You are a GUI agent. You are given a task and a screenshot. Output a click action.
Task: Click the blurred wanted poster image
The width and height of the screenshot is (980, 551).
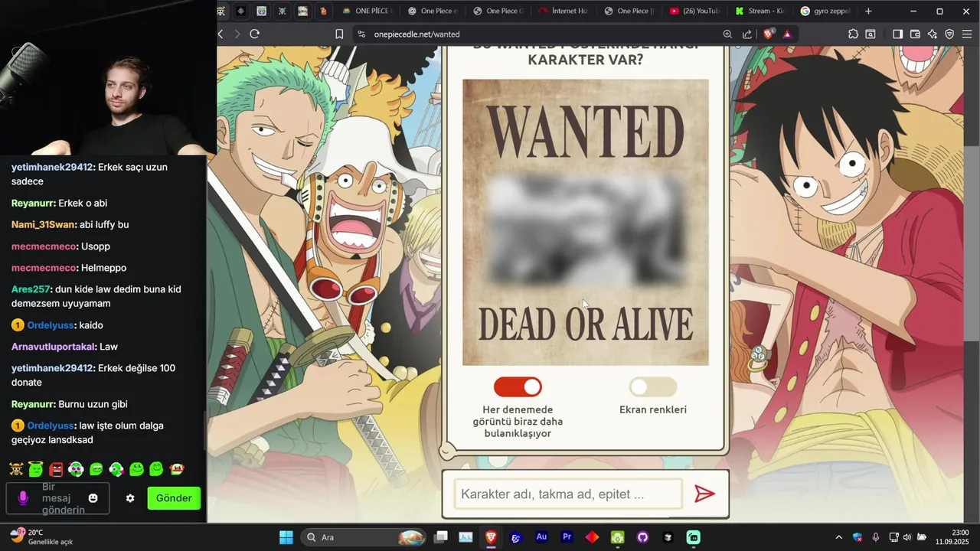[x=586, y=229]
